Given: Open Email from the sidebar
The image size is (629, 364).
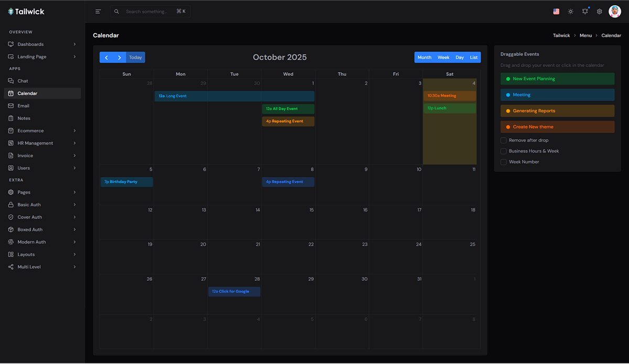Looking at the screenshot, I should [24, 106].
